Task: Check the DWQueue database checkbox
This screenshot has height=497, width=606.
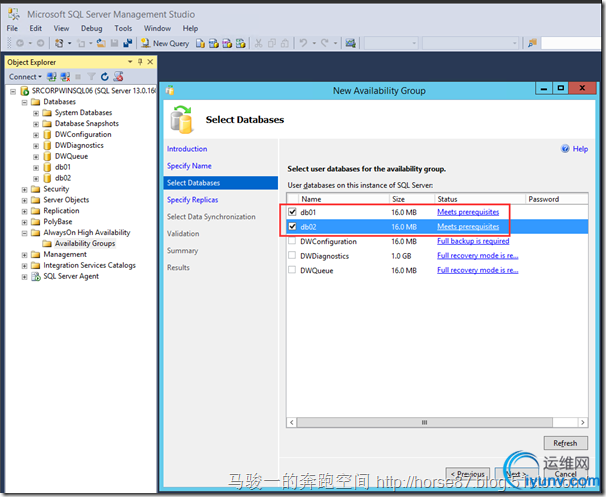Action: [x=292, y=270]
